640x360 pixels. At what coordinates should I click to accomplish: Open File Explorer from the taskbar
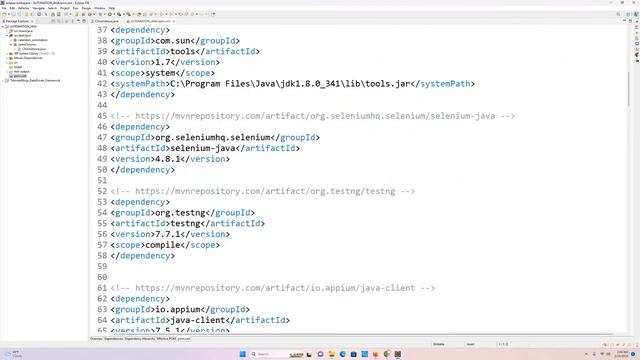331,354
